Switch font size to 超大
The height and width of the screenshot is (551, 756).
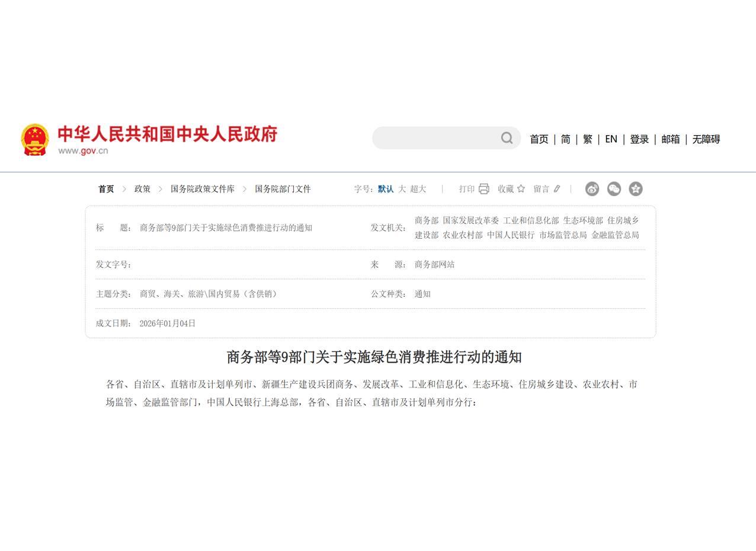tap(418, 189)
